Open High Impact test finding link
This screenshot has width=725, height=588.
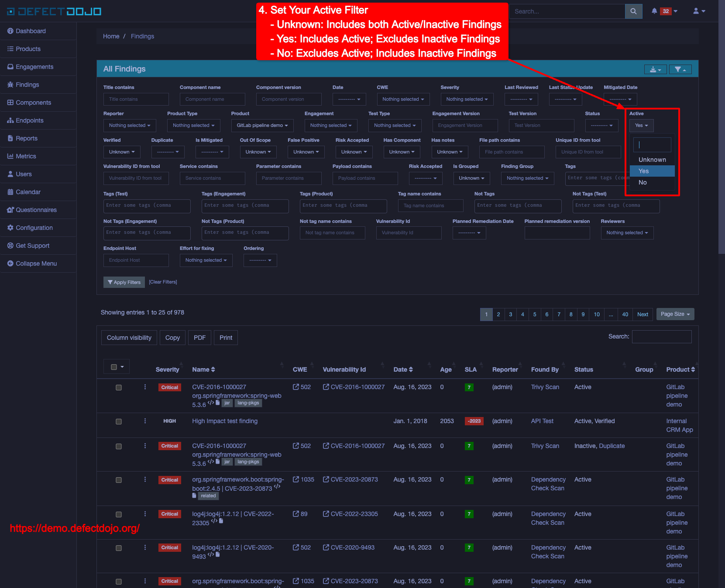point(225,421)
